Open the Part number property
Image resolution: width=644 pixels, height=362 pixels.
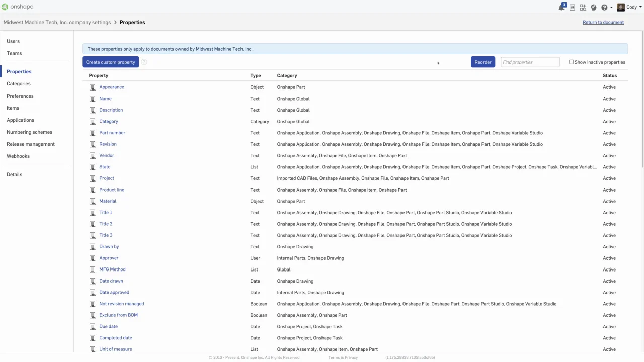click(x=112, y=133)
